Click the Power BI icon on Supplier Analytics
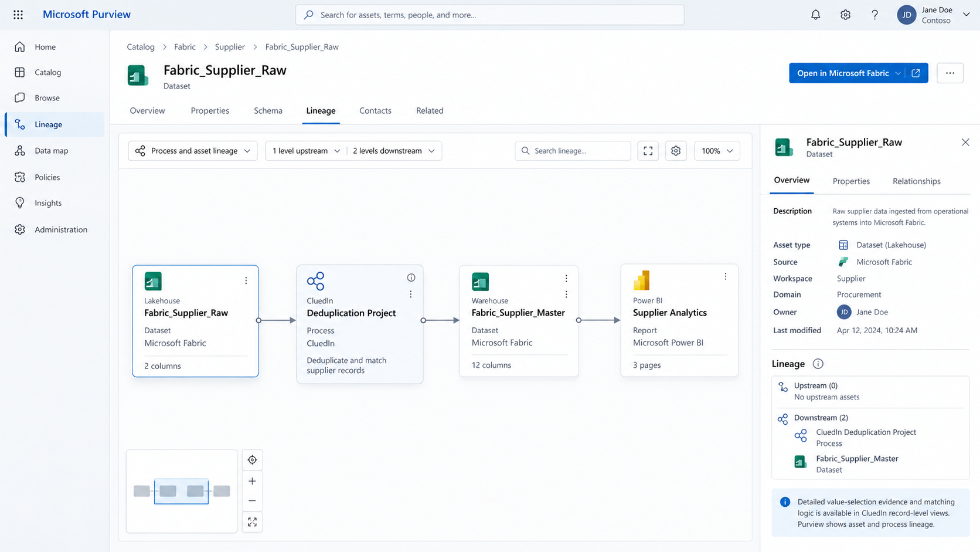Image resolution: width=980 pixels, height=552 pixels. [642, 280]
